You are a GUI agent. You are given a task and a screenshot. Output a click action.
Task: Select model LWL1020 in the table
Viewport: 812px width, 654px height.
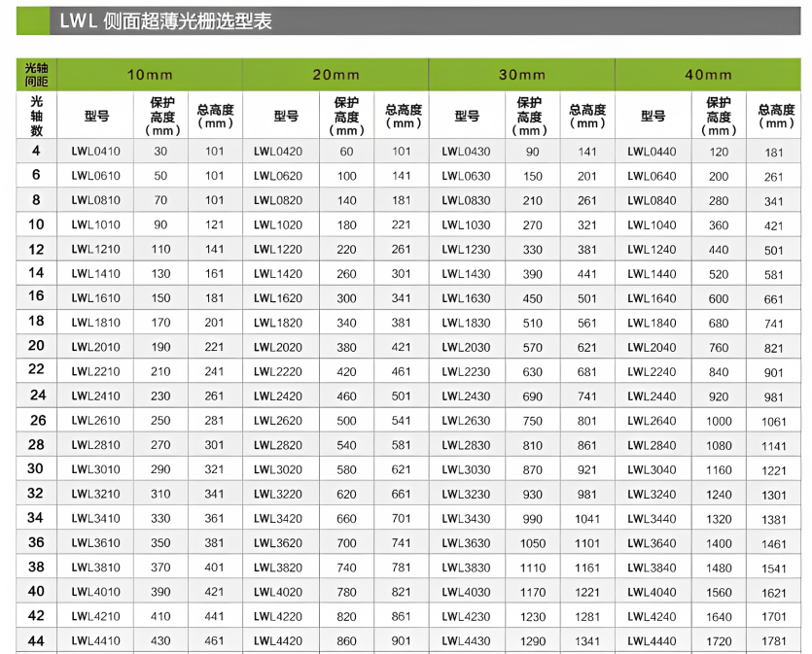click(277, 225)
